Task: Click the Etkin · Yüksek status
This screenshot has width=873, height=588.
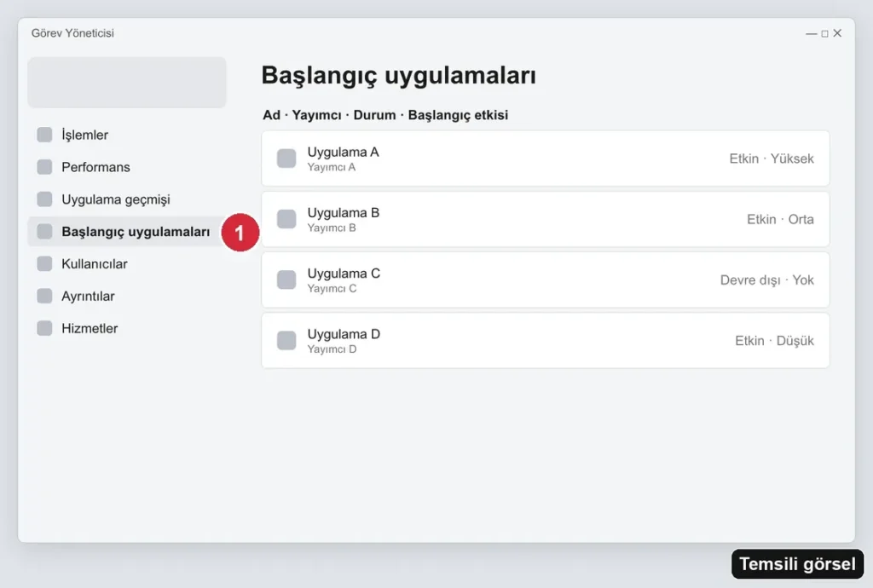Action: (772, 159)
